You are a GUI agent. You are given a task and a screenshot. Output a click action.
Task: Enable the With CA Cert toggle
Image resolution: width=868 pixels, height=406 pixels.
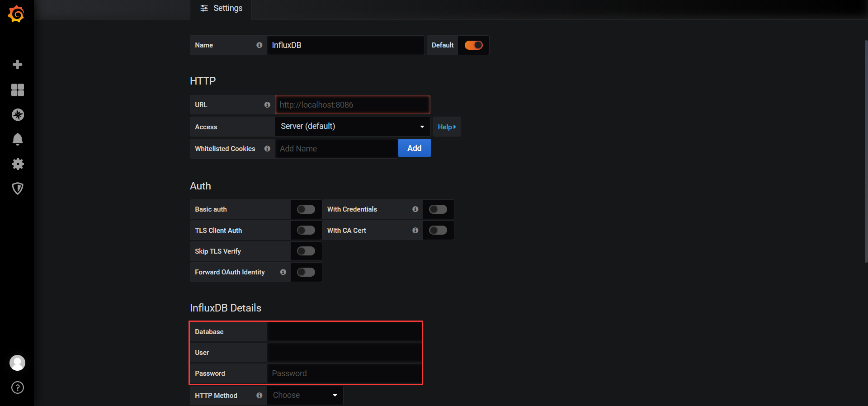pyautogui.click(x=438, y=231)
